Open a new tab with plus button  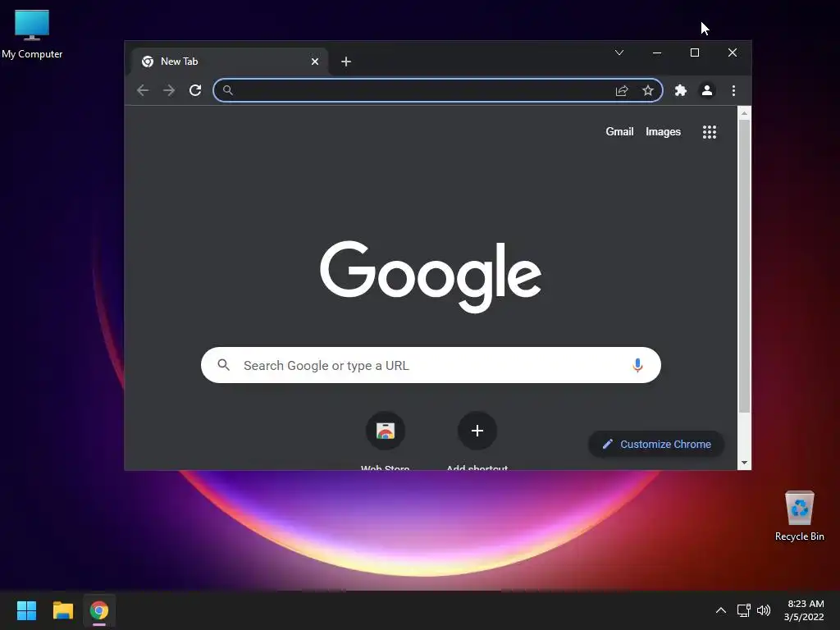click(346, 62)
